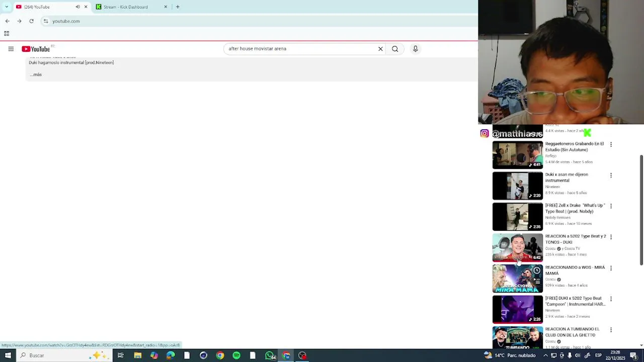
Task: Open the browser apps grid shortcut
Action: 7,34
